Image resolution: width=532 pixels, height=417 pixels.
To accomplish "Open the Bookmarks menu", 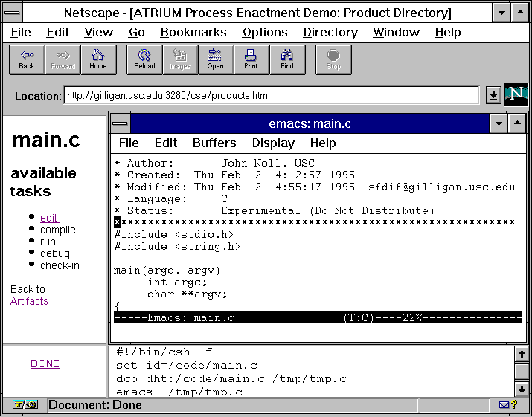I will [193, 32].
